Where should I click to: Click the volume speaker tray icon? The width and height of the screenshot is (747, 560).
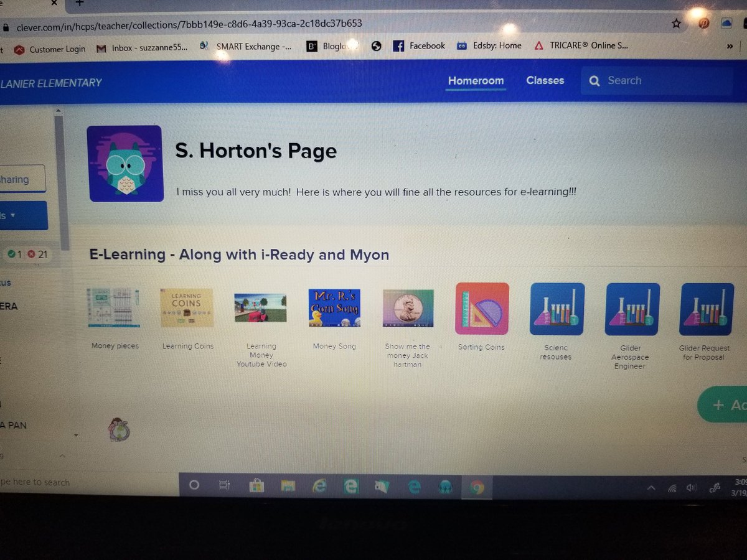click(691, 488)
